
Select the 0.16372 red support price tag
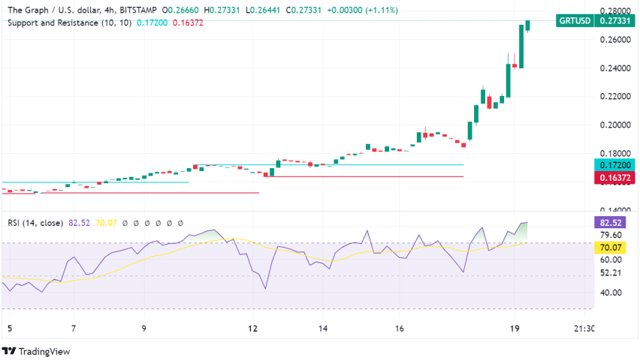[614, 178]
